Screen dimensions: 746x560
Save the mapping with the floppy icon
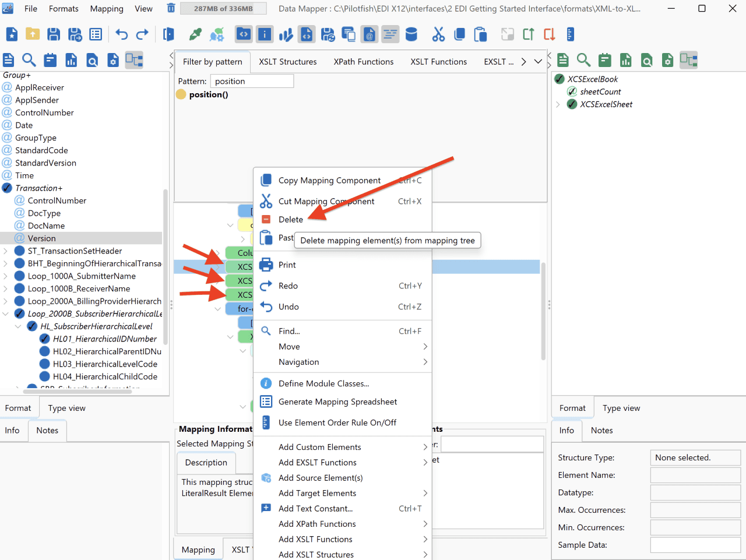point(54,34)
